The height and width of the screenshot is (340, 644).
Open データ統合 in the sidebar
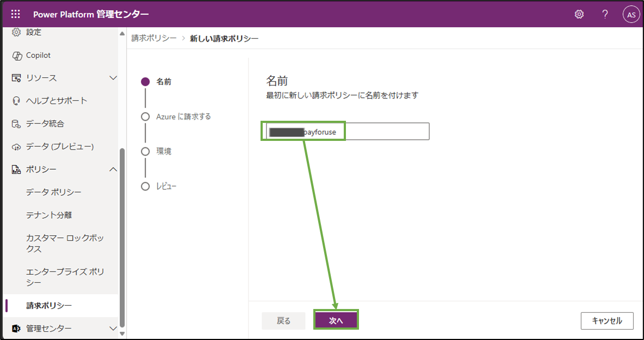[45, 123]
